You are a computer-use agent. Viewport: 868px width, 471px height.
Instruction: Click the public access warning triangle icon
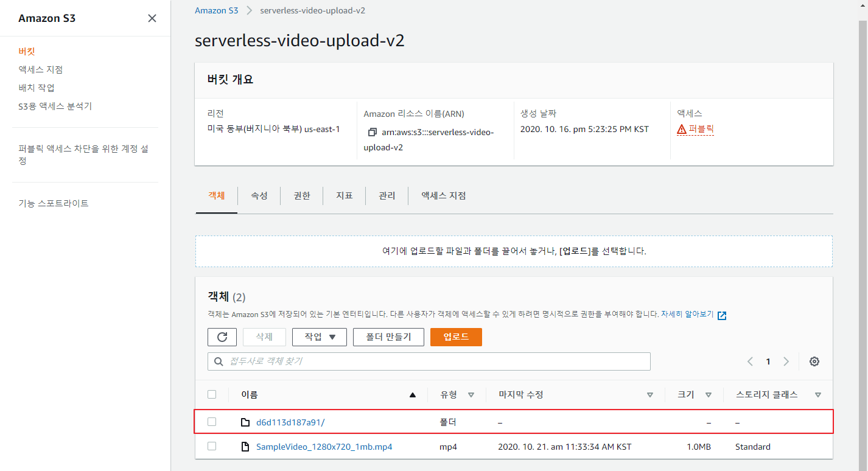click(682, 129)
